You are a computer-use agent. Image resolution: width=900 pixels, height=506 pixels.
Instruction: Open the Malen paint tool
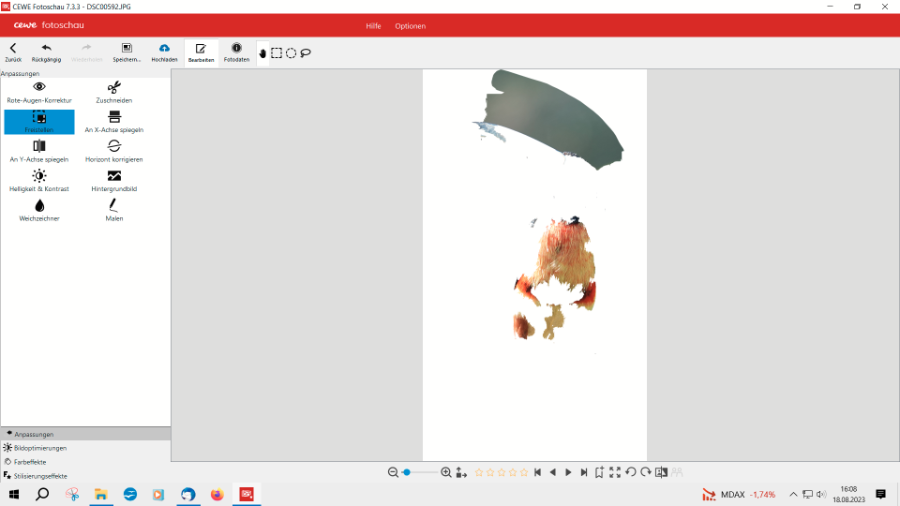(x=114, y=211)
